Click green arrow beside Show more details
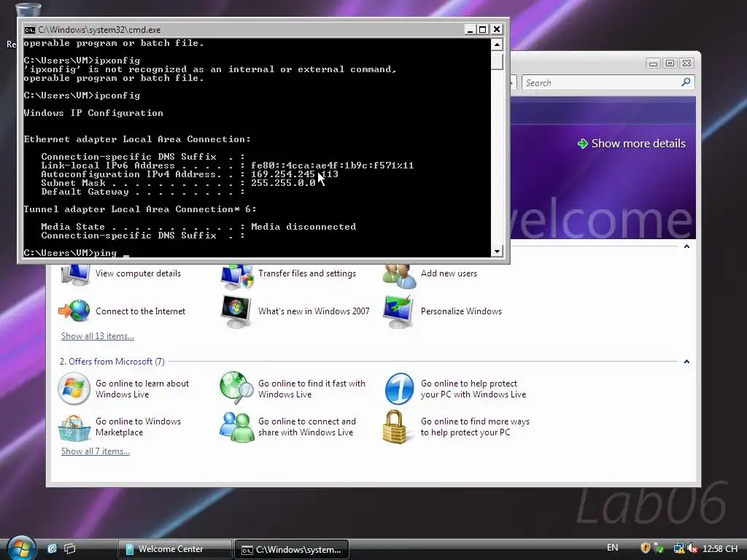The image size is (747, 560). click(582, 144)
